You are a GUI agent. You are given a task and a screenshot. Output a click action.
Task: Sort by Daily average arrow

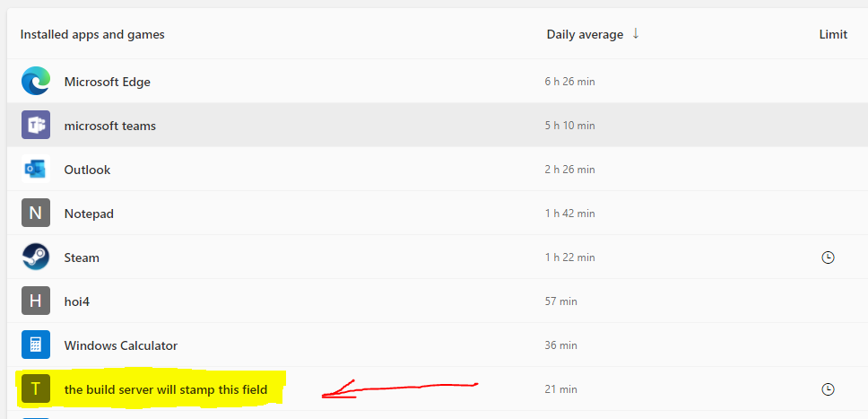(636, 34)
